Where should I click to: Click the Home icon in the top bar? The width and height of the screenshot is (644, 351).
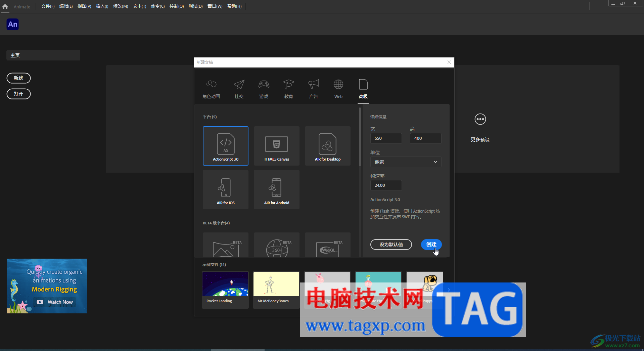click(x=5, y=6)
